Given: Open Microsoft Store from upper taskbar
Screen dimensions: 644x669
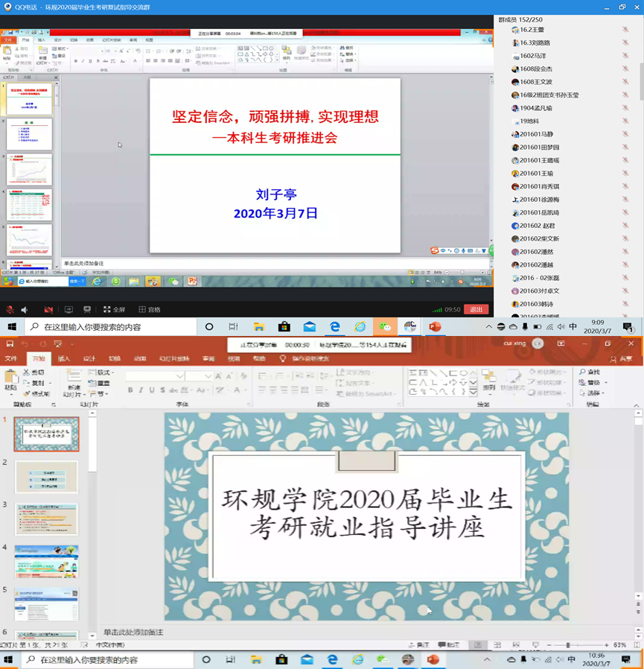Looking at the screenshot, I should coord(284,327).
